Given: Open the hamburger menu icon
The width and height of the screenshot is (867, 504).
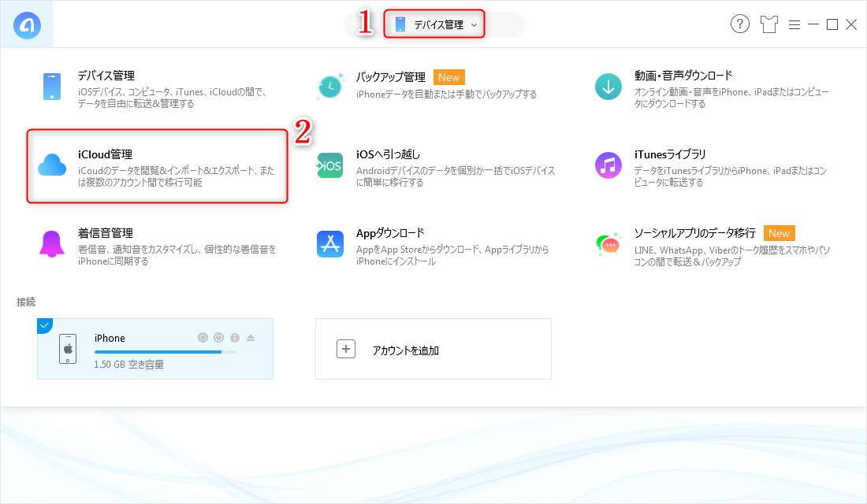Looking at the screenshot, I should [x=794, y=25].
